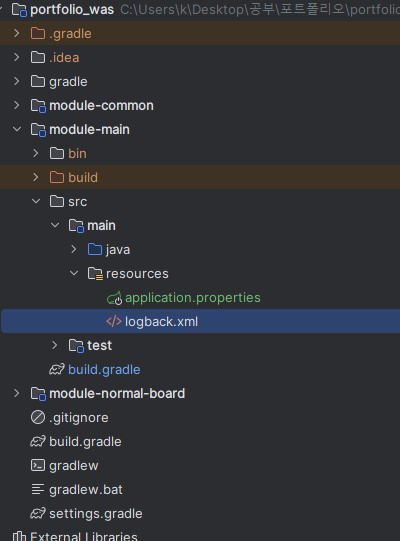
Task: Click the resources folder icon
Action: pos(95,274)
